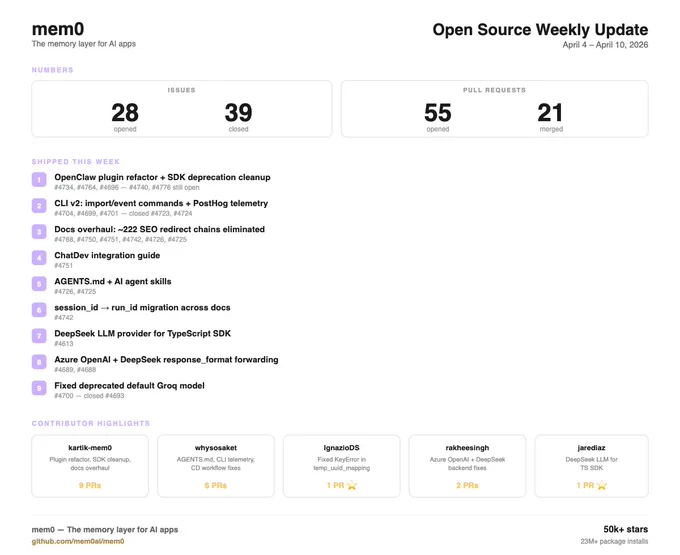
Task: Click the PULL REQUESTS card heading
Action: click(494, 90)
